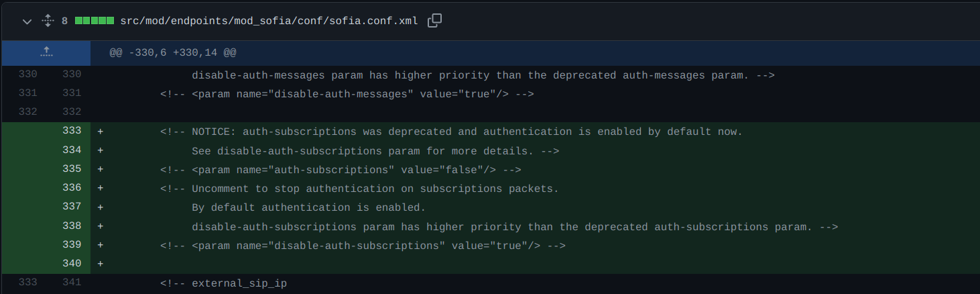The image size is (980, 294).
Task: Click the green diffstat squares
Action: point(95,21)
